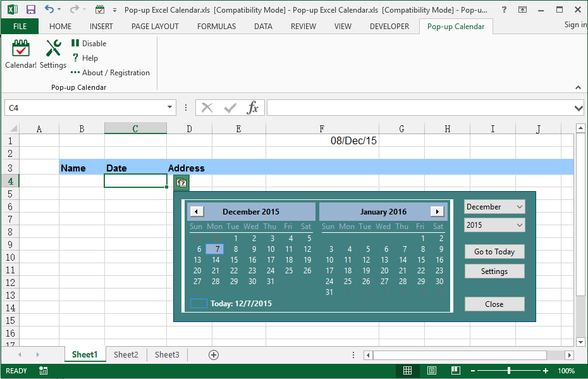The height and width of the screenshot is (379, 588).
Task: Pick January 15 in 2016 calendar
Action: (421, 259)
